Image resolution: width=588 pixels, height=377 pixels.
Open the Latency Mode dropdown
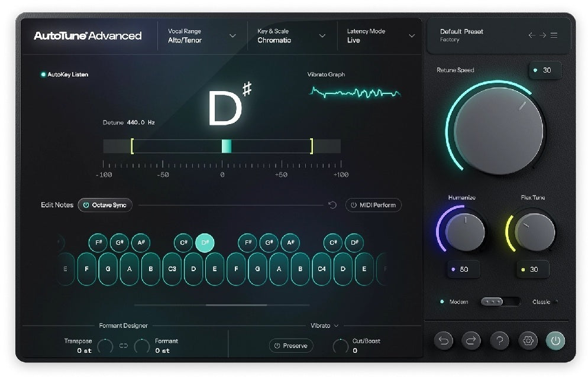[x=380, y=35]
